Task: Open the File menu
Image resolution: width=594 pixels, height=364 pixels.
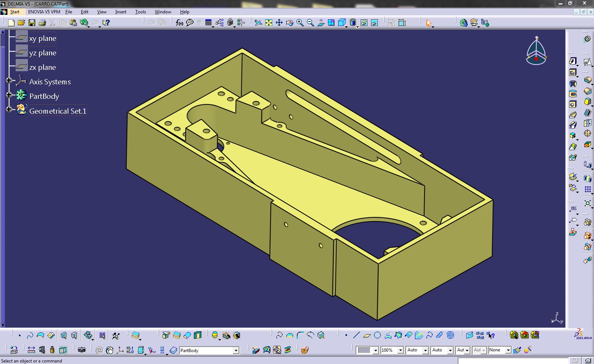Action: [x=69, y=12]
